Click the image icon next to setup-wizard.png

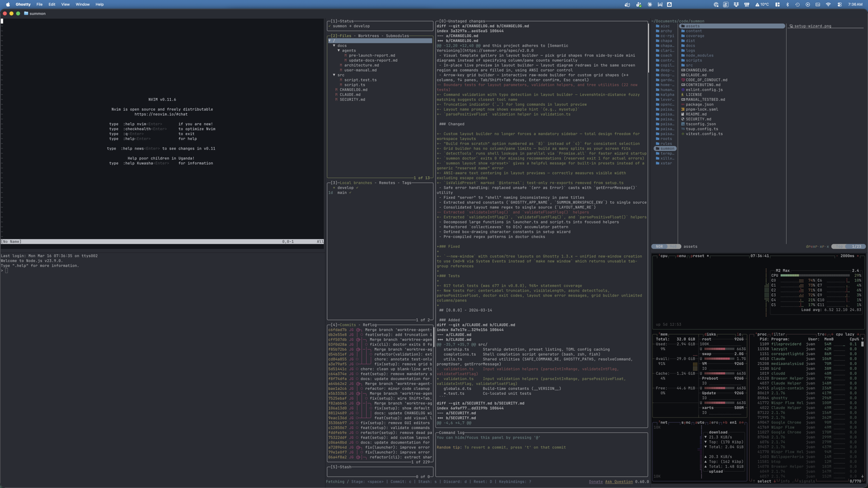(790, 25)
